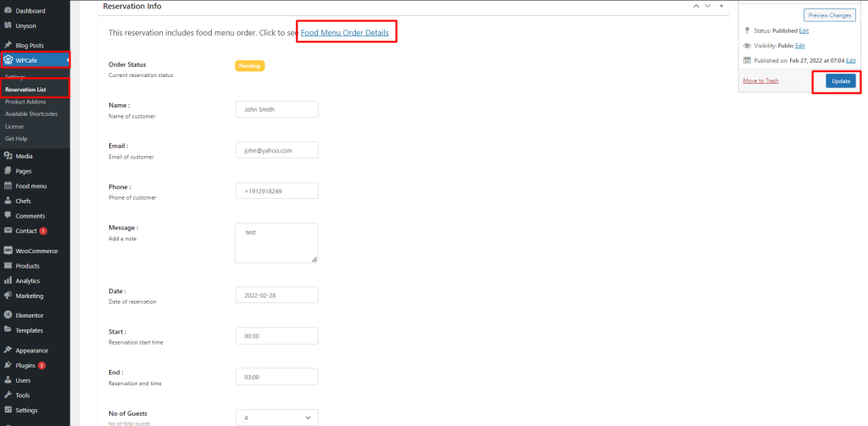Open Food Menu Order Details link
Image resolution: width=868 pixels, height=426 pixels.
tap(345, 33)
